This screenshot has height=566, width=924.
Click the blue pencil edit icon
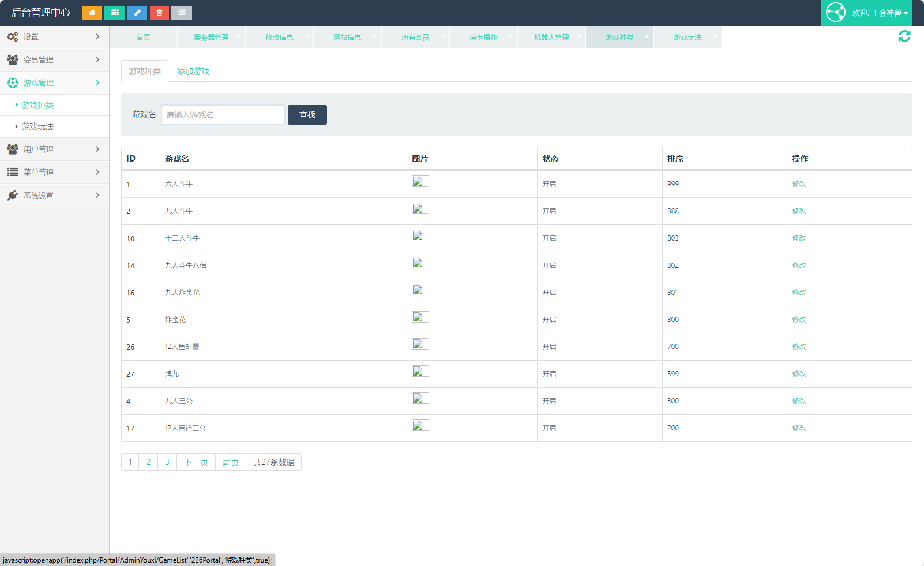[137, 13]
